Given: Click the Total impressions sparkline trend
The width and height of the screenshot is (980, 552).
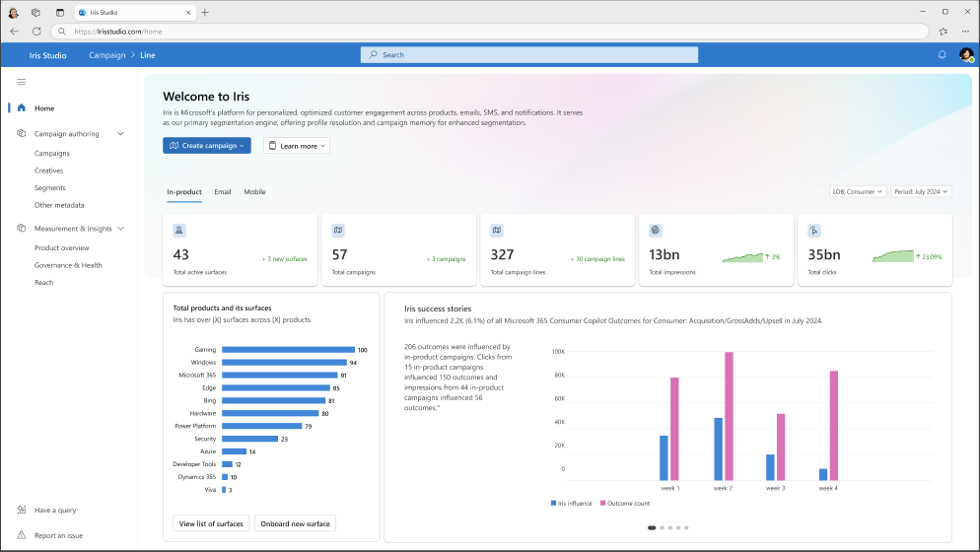Looking at the screenshot, I should pyautogui.click(x=742, y=257).
